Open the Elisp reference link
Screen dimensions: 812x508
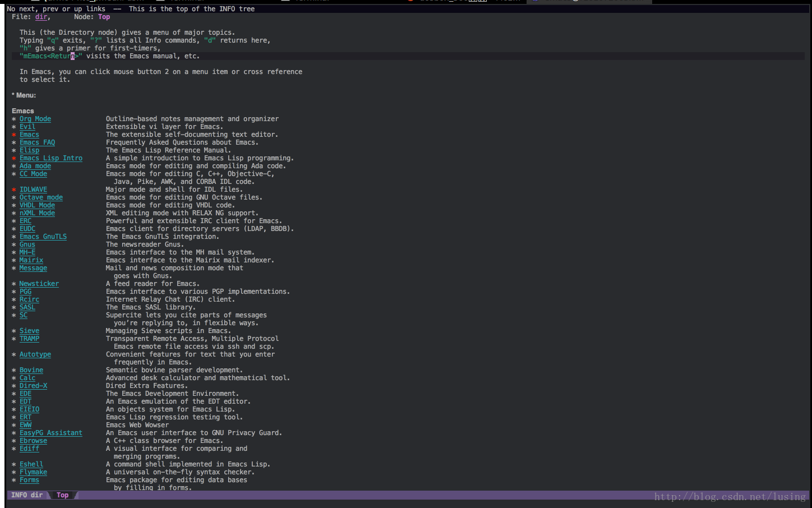29,150
